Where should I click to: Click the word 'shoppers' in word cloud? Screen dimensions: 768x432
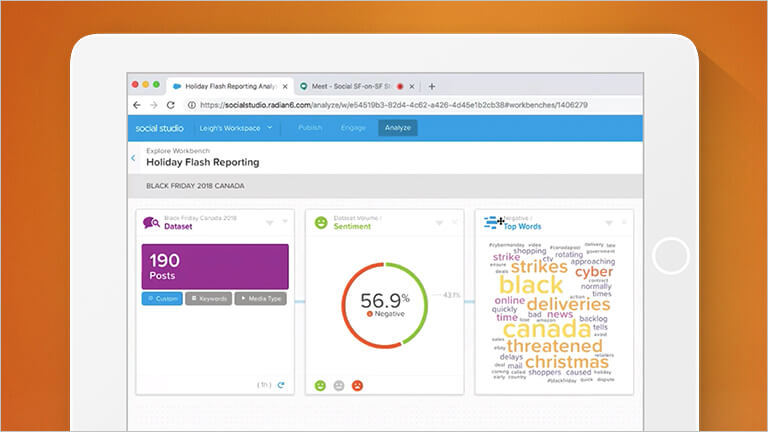click(545, 372)
